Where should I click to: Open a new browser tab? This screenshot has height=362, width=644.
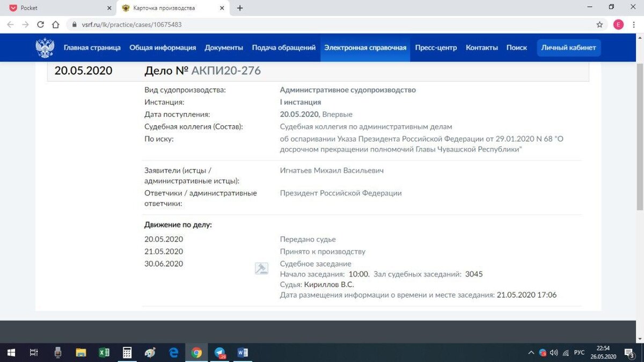(x=240, y=8)
